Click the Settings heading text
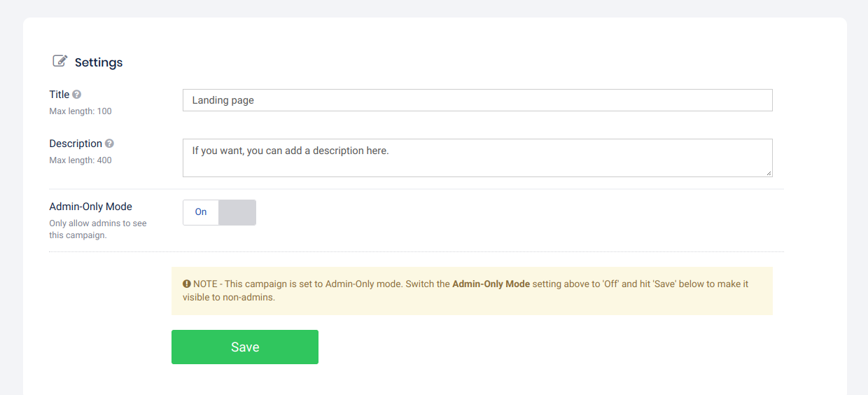The width and height of the screenshot is (868, 395). [x=99, y=62]
